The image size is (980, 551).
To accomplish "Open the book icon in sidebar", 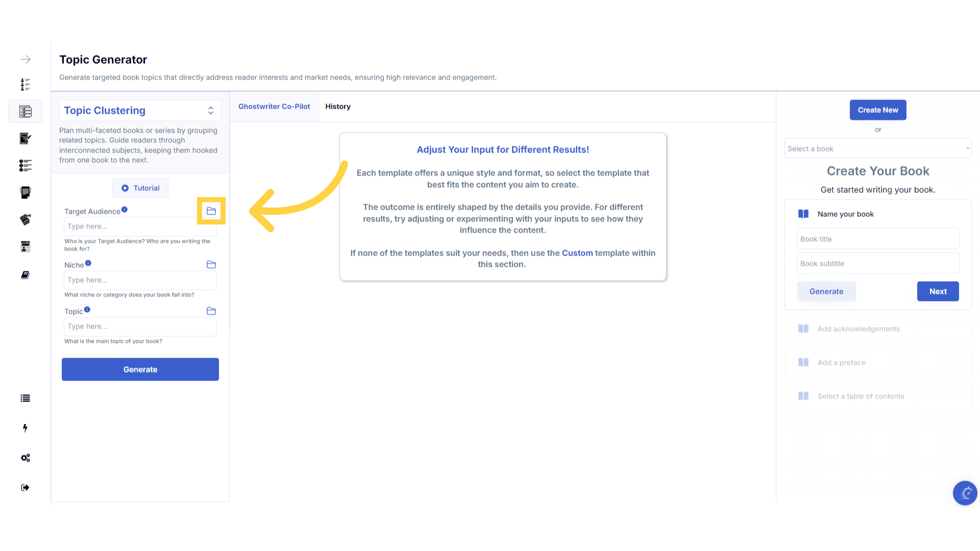I will tap(25, 275).
